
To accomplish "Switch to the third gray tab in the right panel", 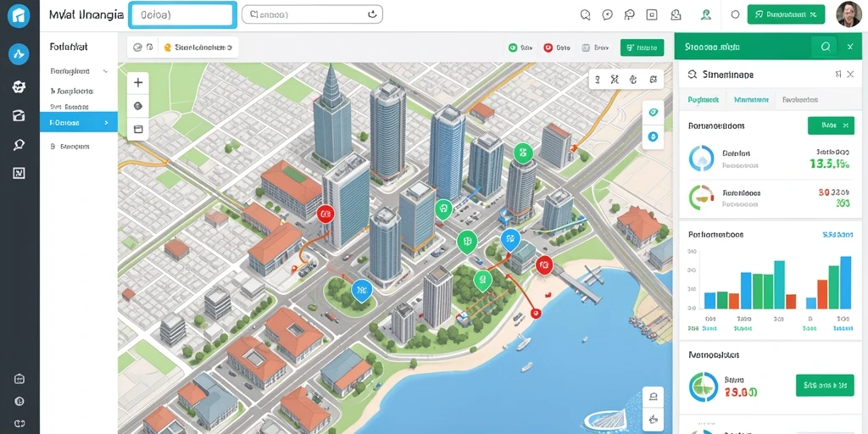I will [x=800, y=100].
